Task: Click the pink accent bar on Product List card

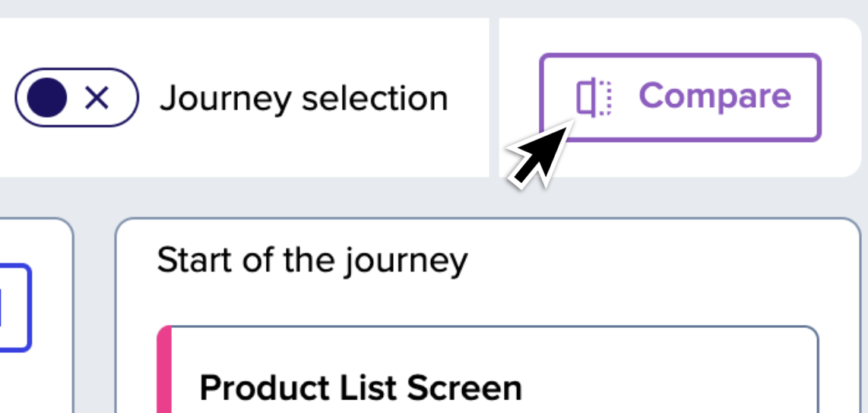Action: [164, 369]
